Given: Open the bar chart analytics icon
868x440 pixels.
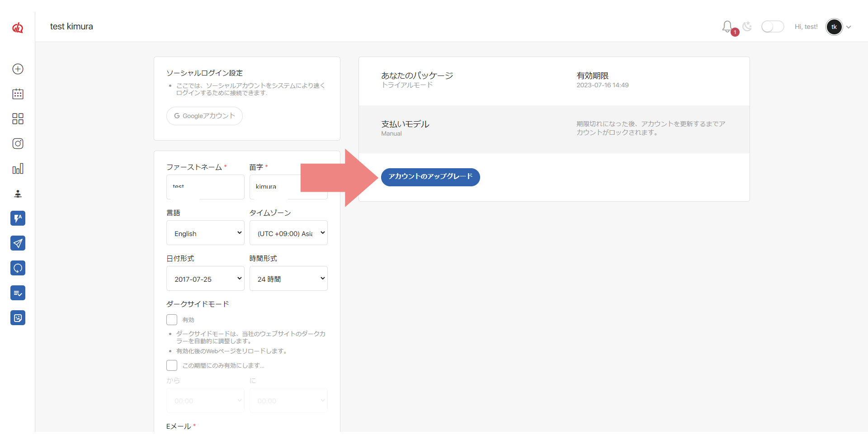Looking at the screenshot, I should coord(18,169).
